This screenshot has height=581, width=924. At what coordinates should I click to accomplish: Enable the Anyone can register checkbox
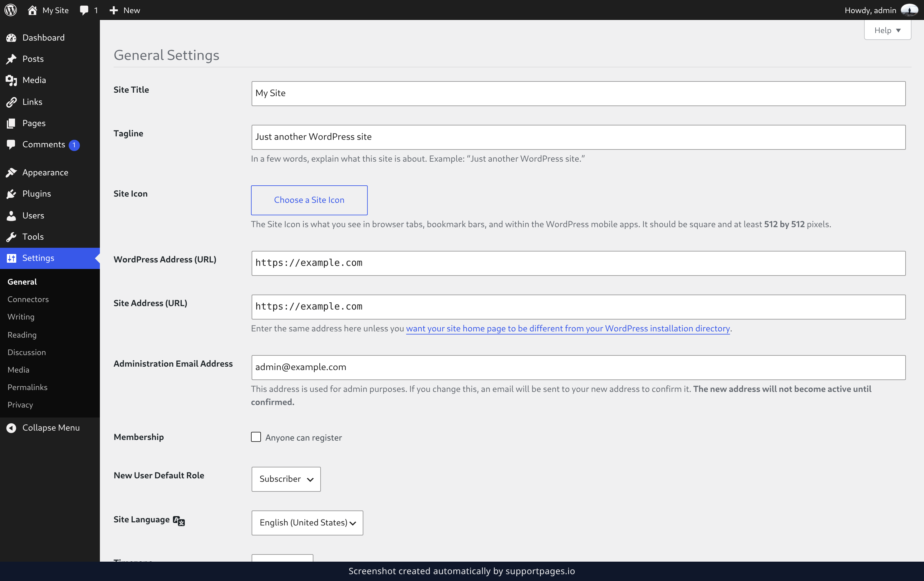tap(256, 437)
